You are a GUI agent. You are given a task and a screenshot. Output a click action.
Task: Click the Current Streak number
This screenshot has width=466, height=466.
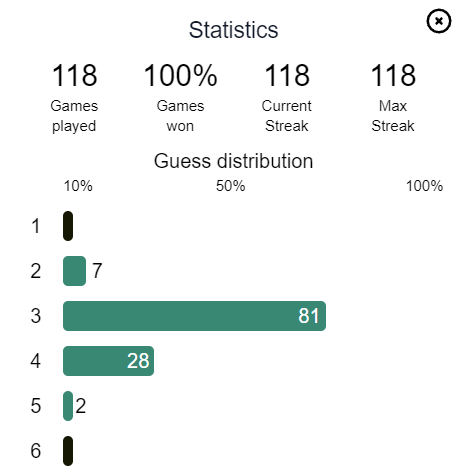[287, 75]
